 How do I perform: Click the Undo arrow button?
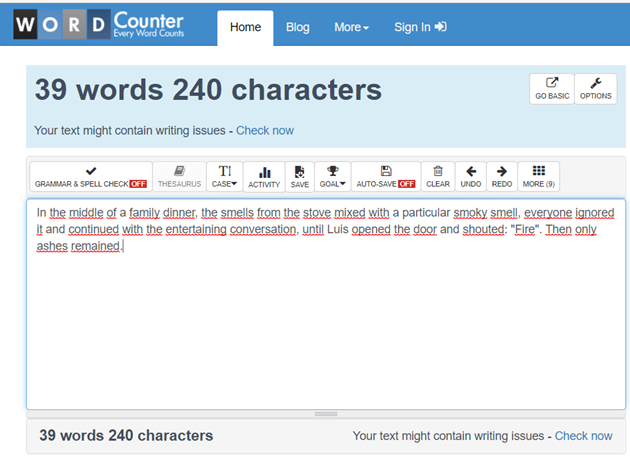click(x=471, y=177)
